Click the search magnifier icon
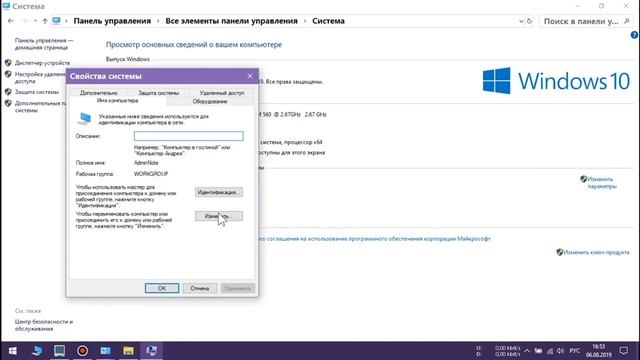The height and width of the screenshot is (360, 640). tap(627, 21)
